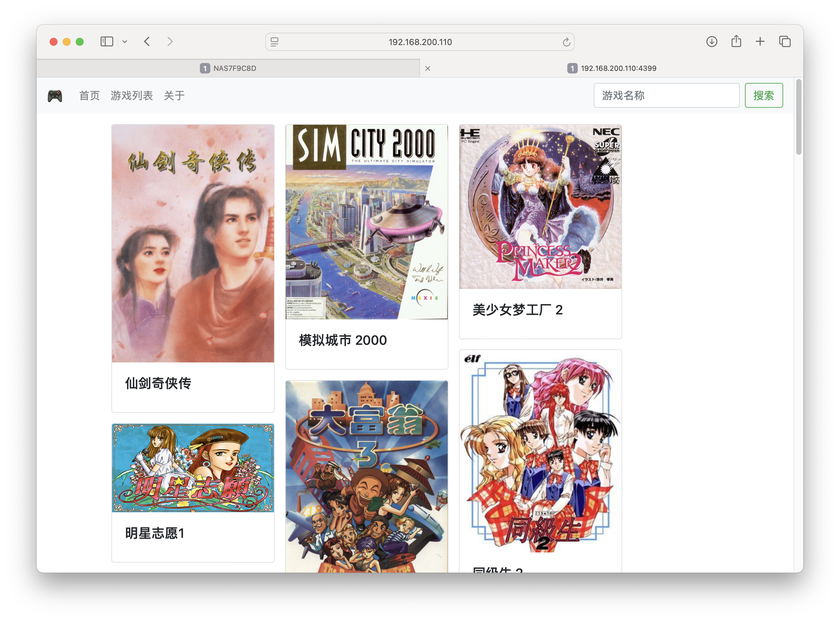Open the 明星志愿 cover image
Image resolution: width=840 pixels, height=621 pixels.
click(x=193, y=468)
